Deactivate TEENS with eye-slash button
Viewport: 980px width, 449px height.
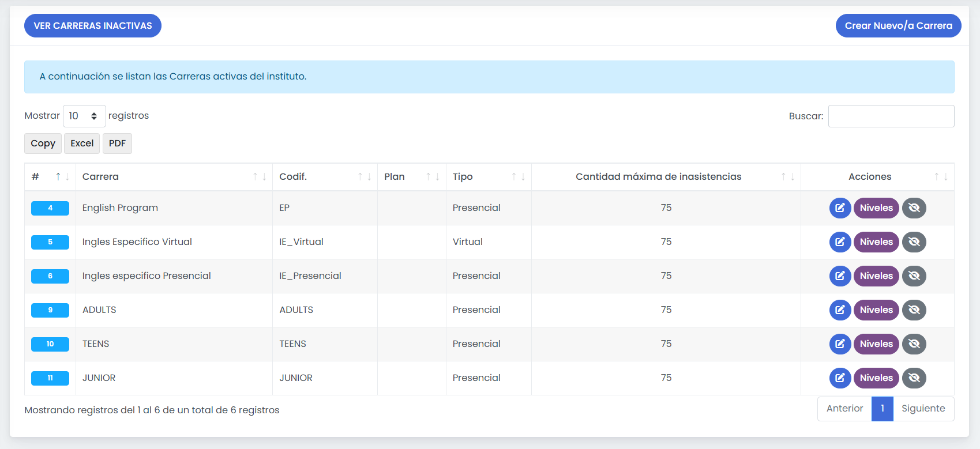click(x=914, y=344)
